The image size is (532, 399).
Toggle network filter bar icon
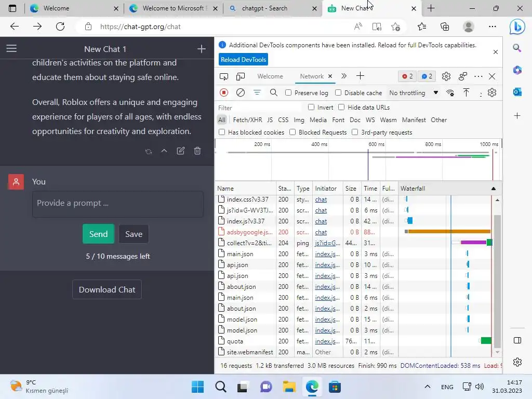257,92
